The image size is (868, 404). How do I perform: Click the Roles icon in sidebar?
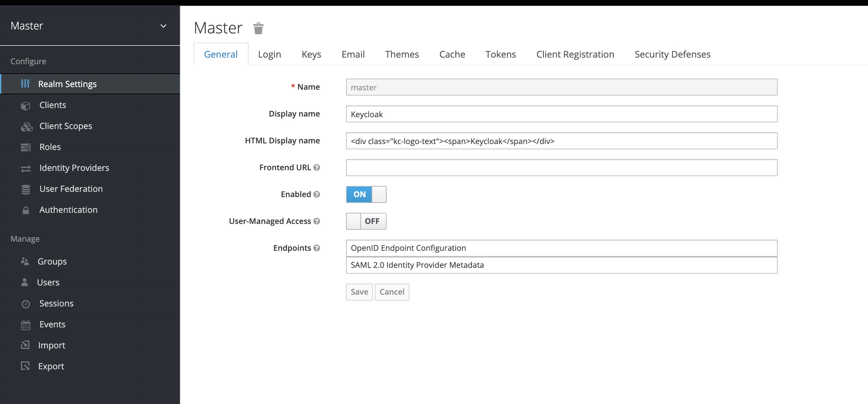point(26,147)
